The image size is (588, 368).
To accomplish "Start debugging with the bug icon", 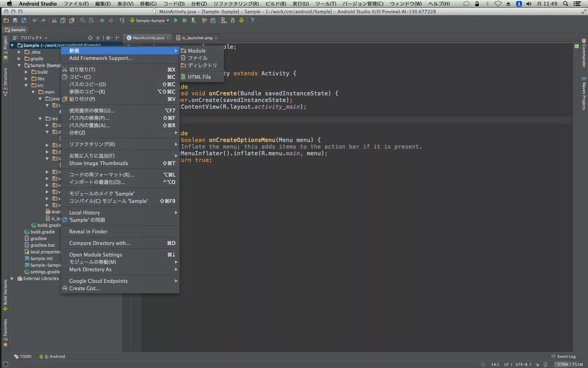I will pyautogui.click(x=185, y=21).
